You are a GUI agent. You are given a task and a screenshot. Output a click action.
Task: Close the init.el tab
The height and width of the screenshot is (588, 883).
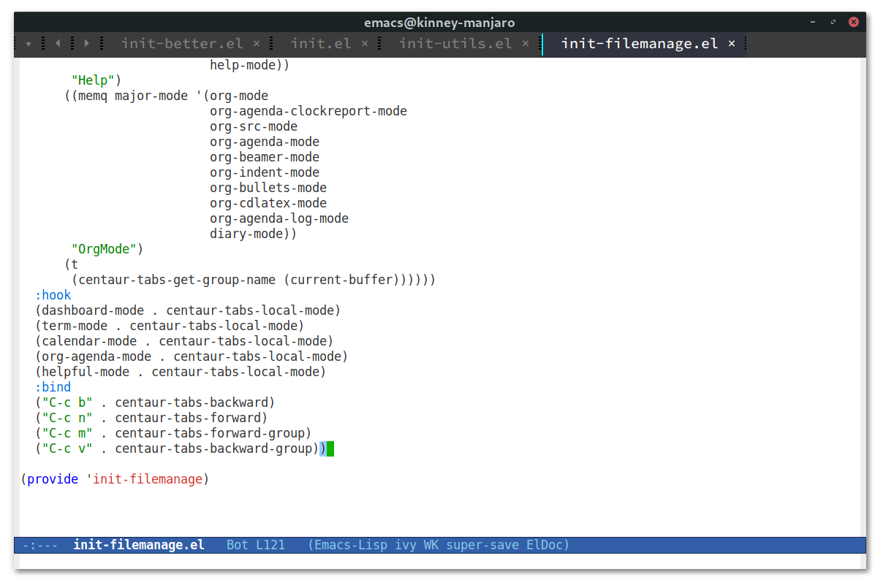pyautogui.click(x=365, y=44)
